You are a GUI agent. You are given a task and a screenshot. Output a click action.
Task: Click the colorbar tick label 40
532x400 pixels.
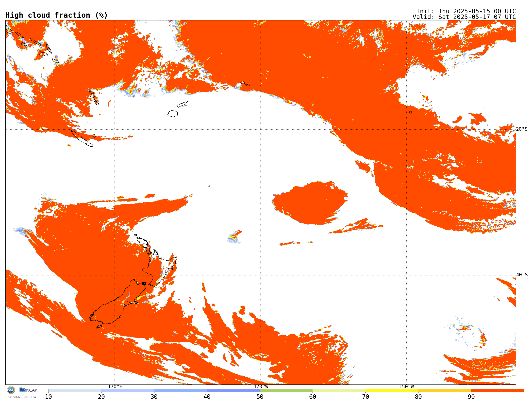tap(207, 397)
